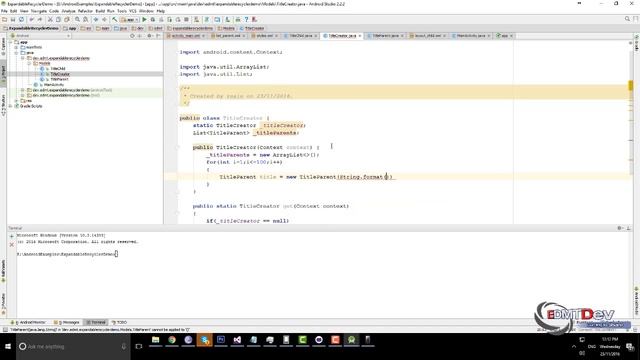
Task: Open Chrome from the Windows taskbar
Action: click(172, 340)
